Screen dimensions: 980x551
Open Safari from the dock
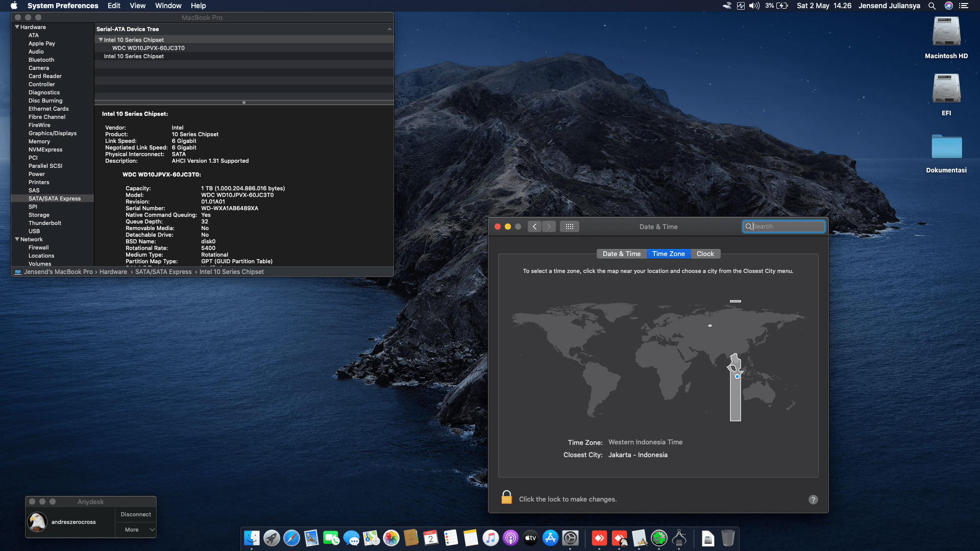291,538
